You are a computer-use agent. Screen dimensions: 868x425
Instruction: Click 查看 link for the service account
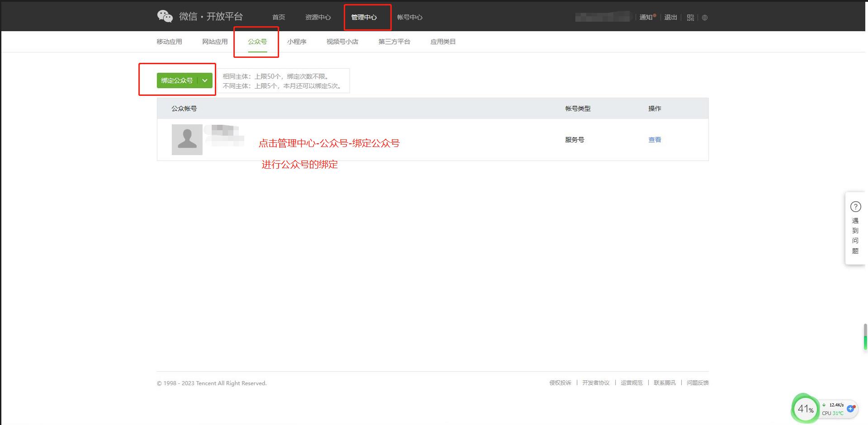pyautogui.click(x=654, y=140)
